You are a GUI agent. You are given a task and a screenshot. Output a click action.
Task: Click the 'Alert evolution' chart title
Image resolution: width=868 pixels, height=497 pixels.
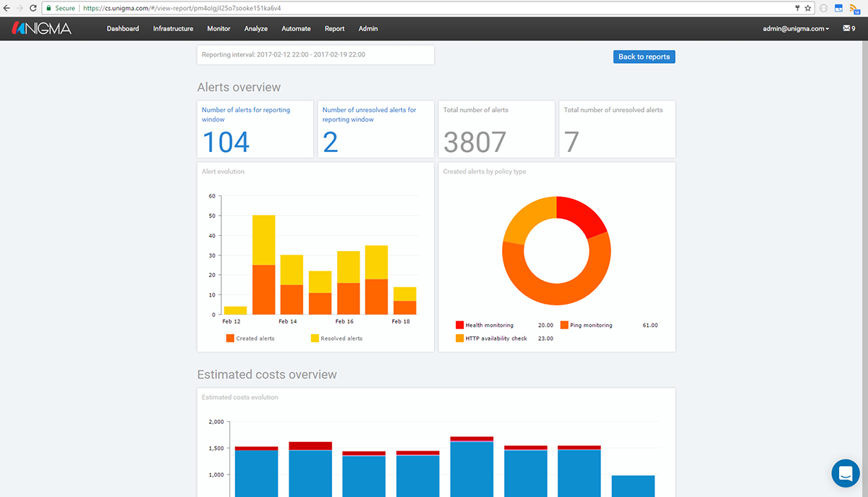click(x=223, y=171)
